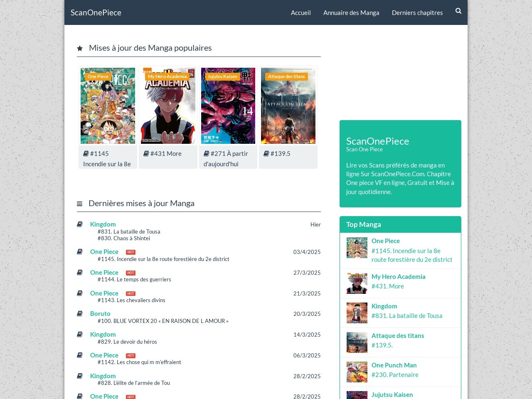Select the date 14/3/2025 text
The width and height of the screenshot is (532, 399).
pos(307,335)
